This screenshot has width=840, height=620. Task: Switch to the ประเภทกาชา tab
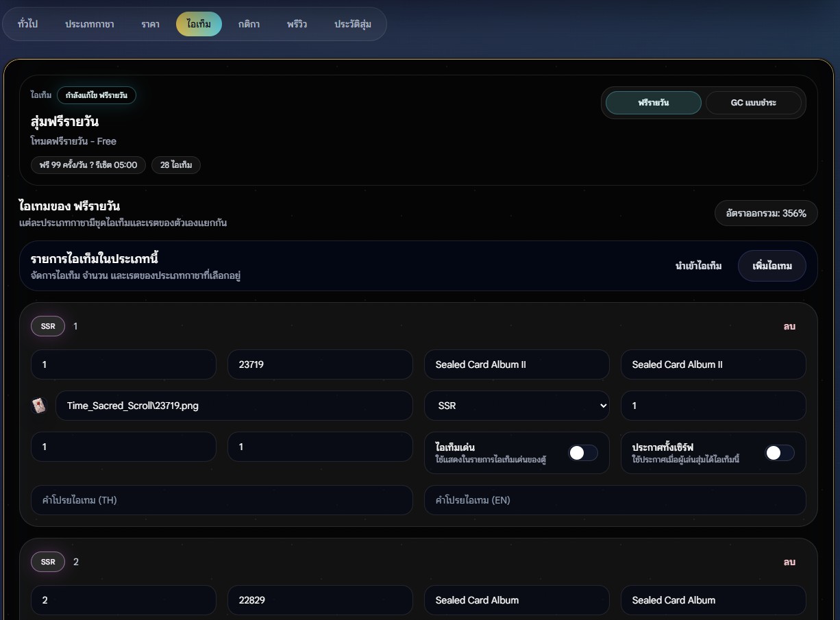(90, 24)
